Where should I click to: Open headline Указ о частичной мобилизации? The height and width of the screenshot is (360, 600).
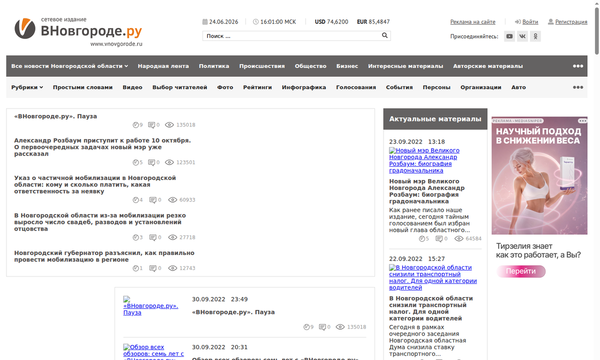pyautogui.click(x=95, y=185)
